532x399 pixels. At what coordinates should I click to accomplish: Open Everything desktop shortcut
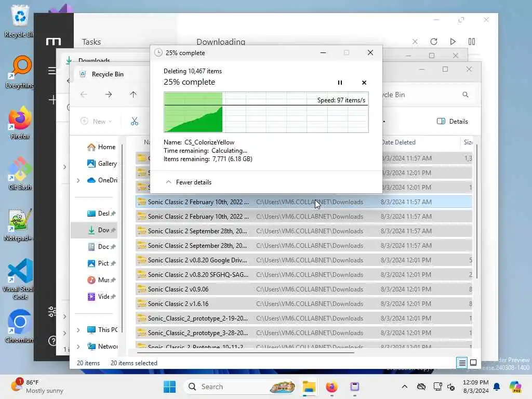coord(20,72)
